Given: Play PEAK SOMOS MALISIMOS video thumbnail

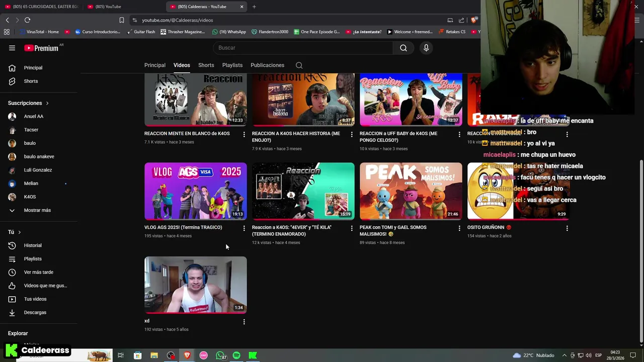Looking at the screenshot, I should [x=411, y=191].
